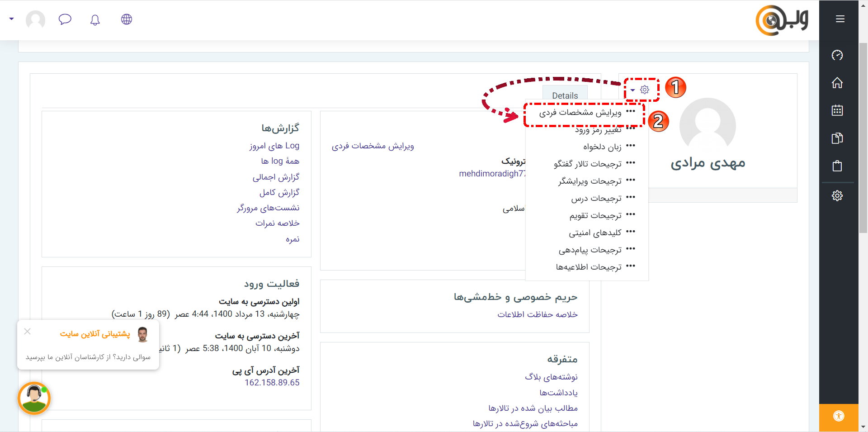Switch to the Details tab
This screenshot has width=868, height=432.
(x=565, y=95)
